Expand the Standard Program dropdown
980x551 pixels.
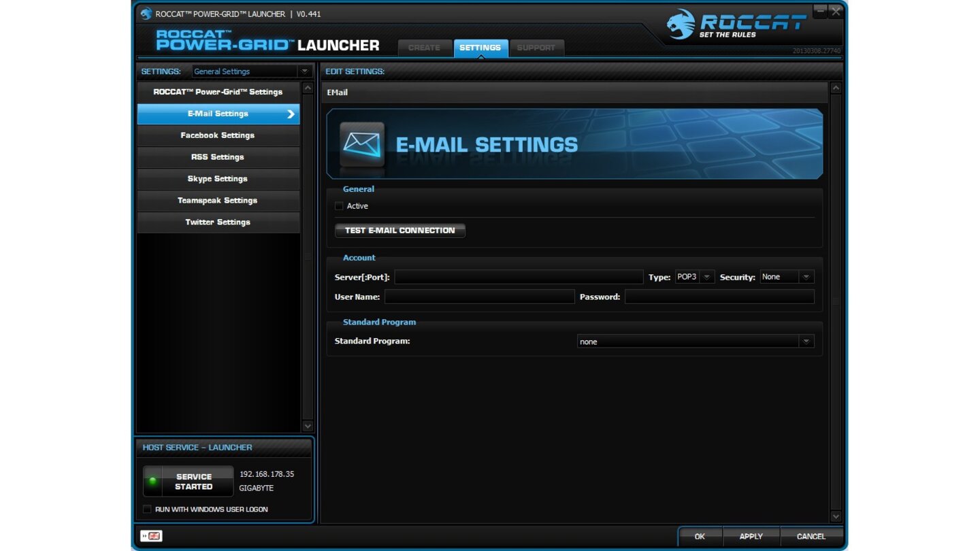pyautogui.click(x=695, y=341)
